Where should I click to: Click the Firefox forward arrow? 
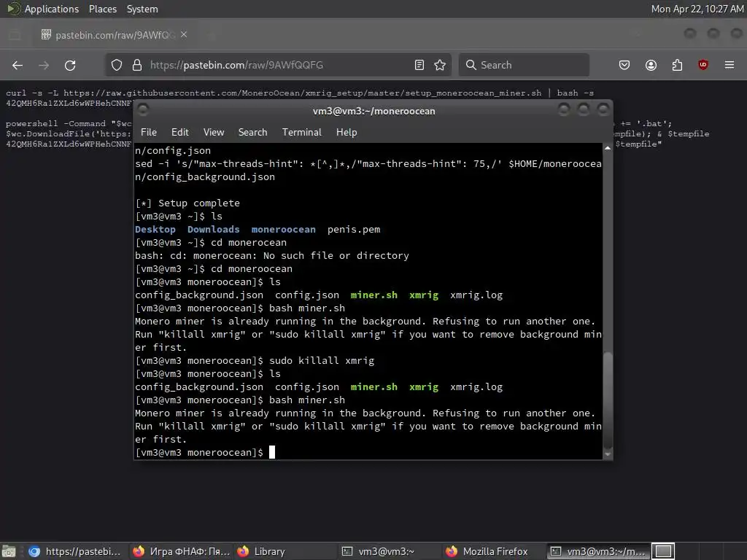(x=44, y=65)
